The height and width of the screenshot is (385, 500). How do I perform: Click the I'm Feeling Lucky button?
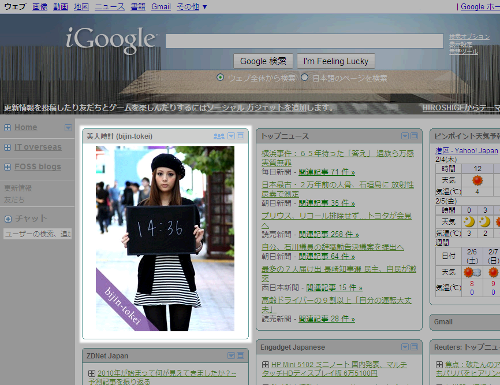(x=336, y=61)
